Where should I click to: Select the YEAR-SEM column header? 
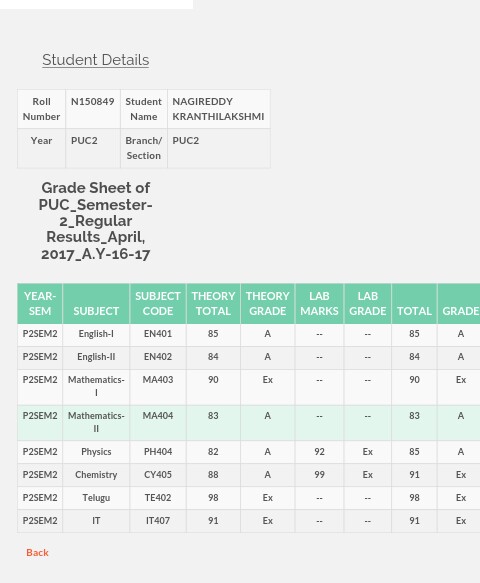40,303
